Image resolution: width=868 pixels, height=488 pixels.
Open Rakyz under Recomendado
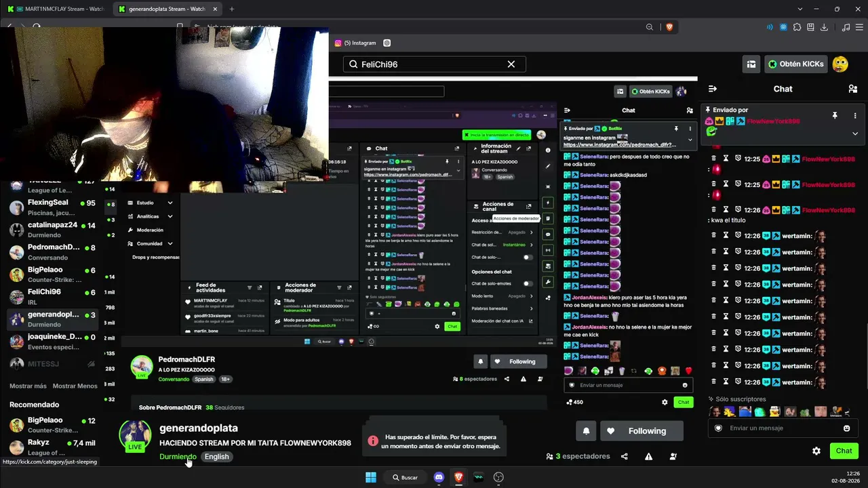coord(53,447)
